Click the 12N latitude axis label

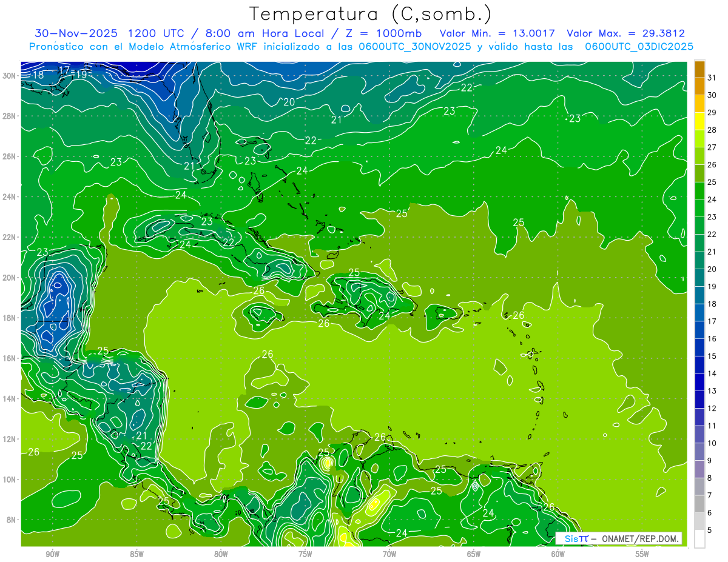(9, 439)
